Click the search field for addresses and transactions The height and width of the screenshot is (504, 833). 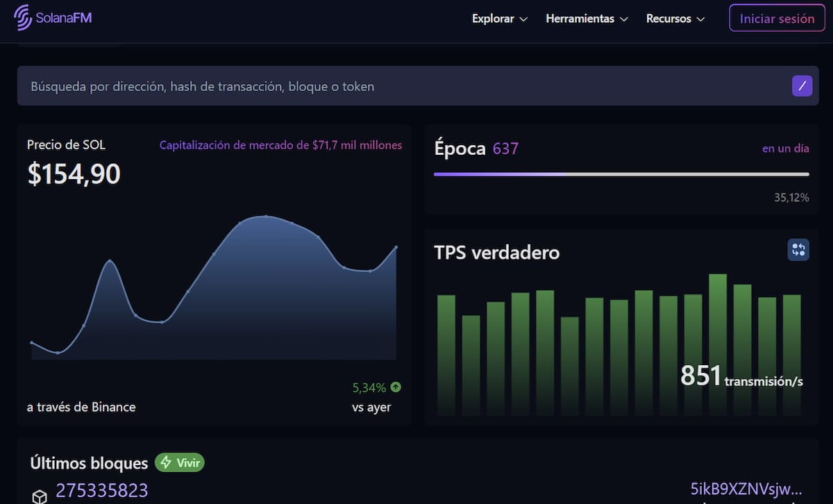point(278,85)
